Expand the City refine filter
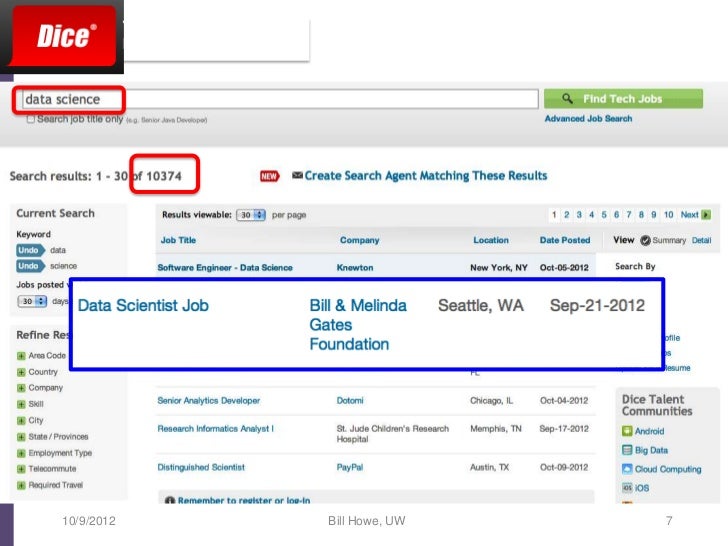This screenshot has width=728, height=546. click(21, 421)
